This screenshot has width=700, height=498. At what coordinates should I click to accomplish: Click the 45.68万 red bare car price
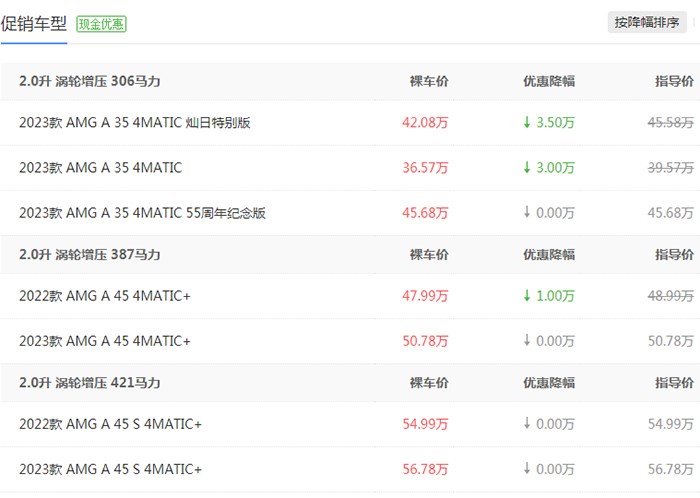coord(425,213)
